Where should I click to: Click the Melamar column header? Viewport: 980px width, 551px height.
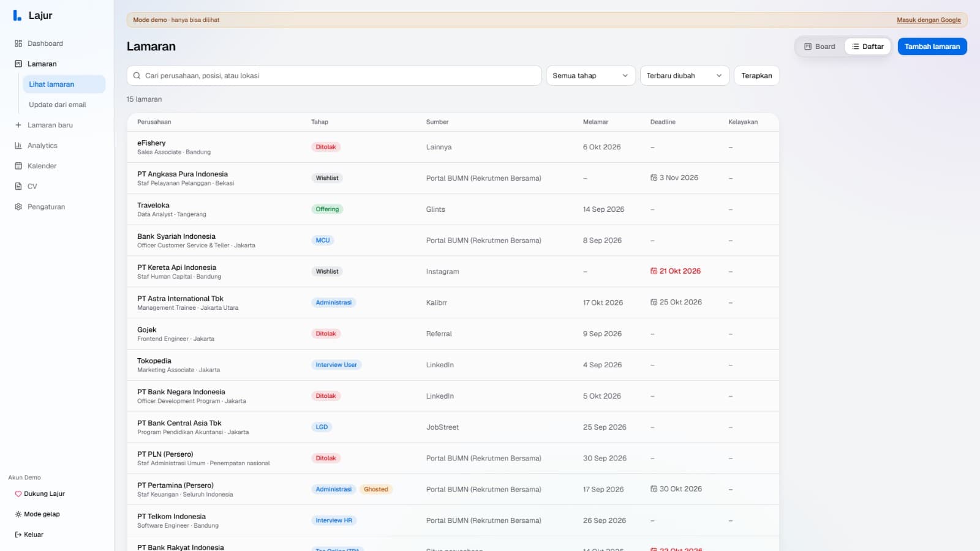click(x=595, y=122)
